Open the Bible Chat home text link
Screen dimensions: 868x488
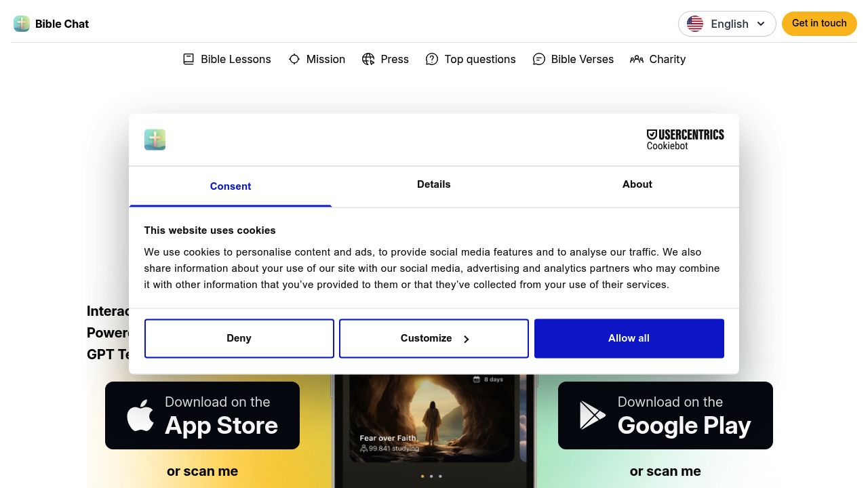click(x=62, y=24)
